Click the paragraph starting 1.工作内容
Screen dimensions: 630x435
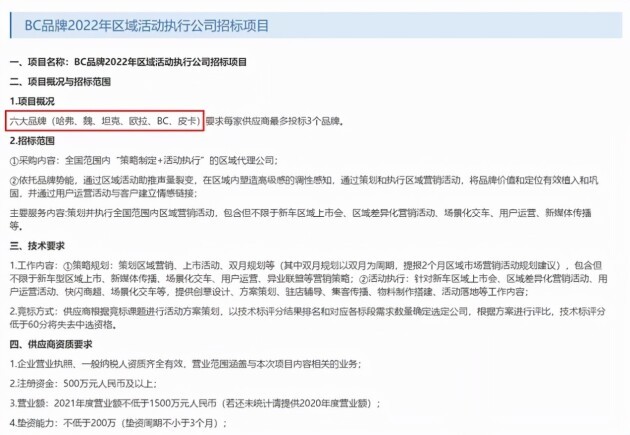click(x=308, y=278)
